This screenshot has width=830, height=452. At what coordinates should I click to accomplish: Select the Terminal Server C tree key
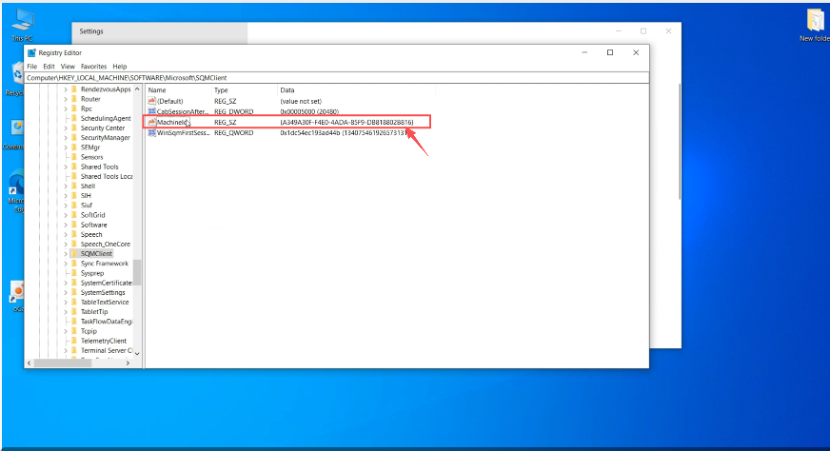106,350
